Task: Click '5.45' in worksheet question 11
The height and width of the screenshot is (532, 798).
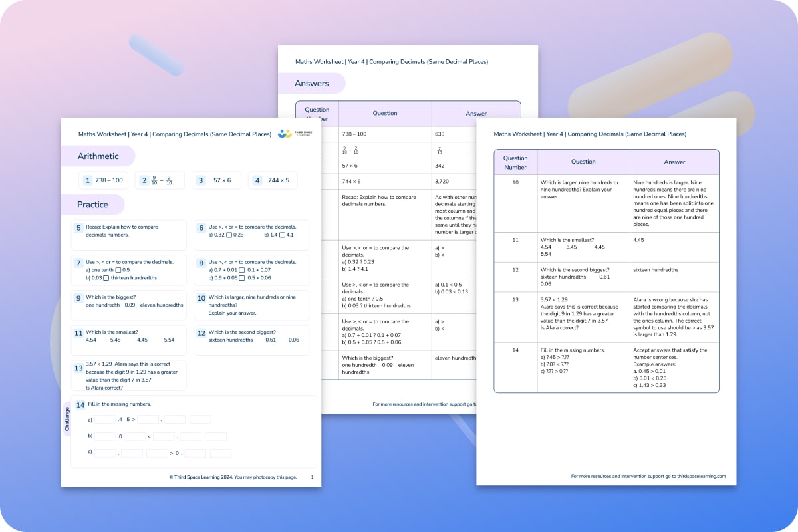Action: 115,340
